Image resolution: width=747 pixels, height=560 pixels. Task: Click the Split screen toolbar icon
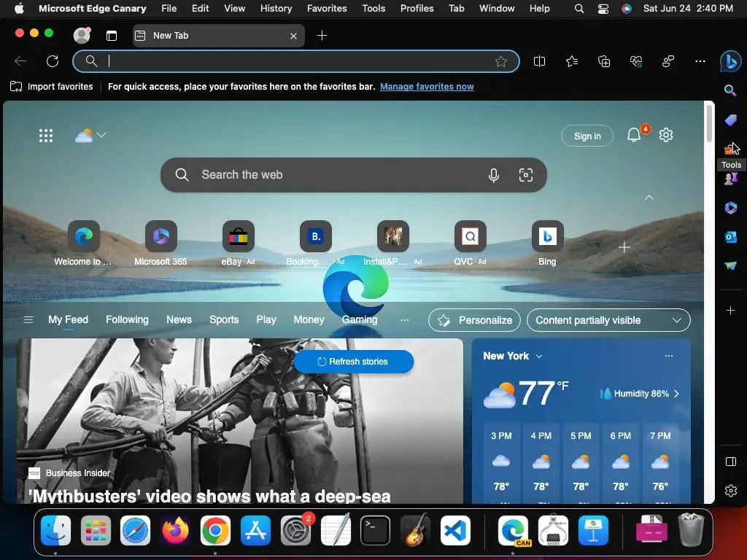tap(539, 61)
